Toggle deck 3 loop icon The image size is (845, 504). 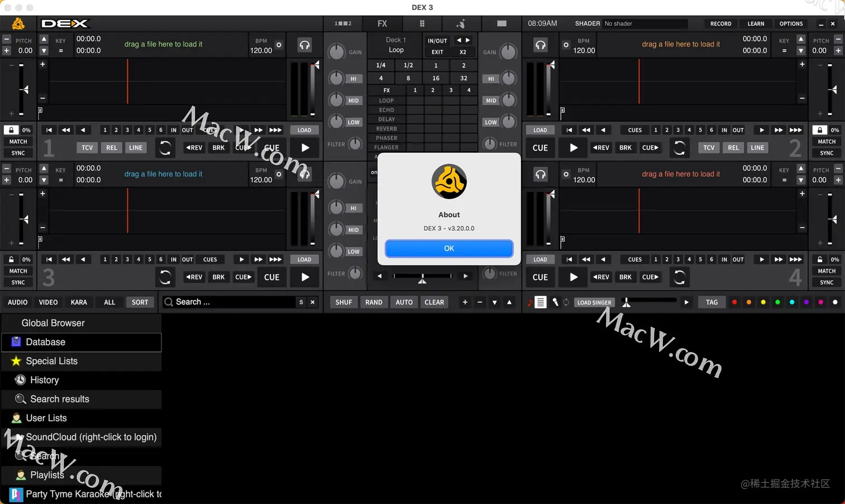pyautogui.click(x=165, y=277)
